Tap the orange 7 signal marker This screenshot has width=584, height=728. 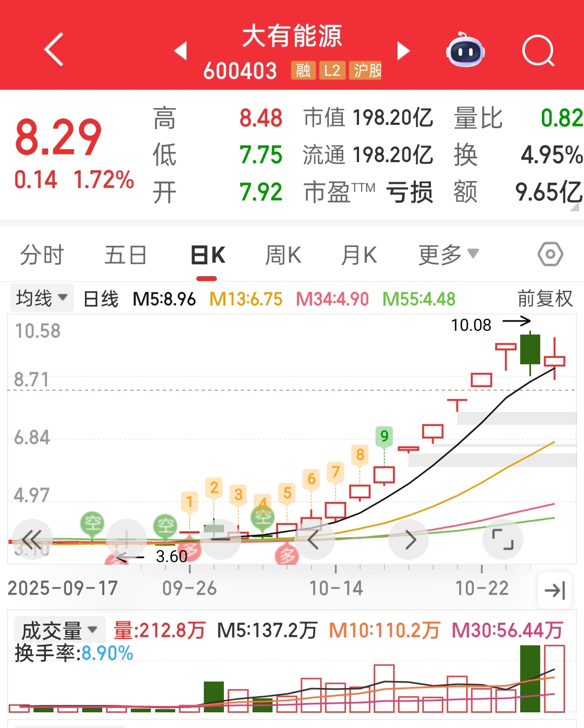coord(335,472)
